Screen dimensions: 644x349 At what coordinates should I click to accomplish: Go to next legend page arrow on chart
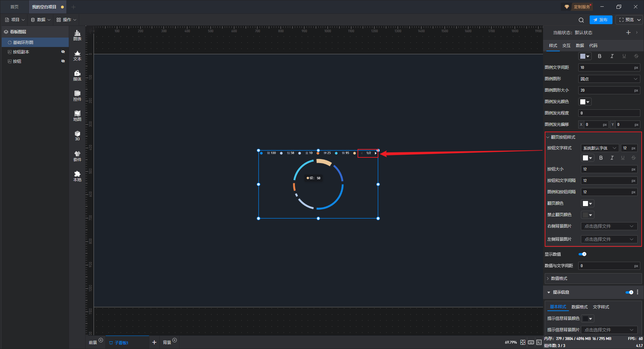(x=375, y=153)
